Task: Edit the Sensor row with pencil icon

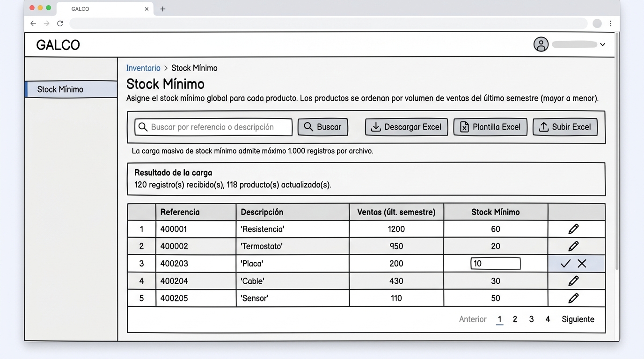Action: tap(573, 298)
